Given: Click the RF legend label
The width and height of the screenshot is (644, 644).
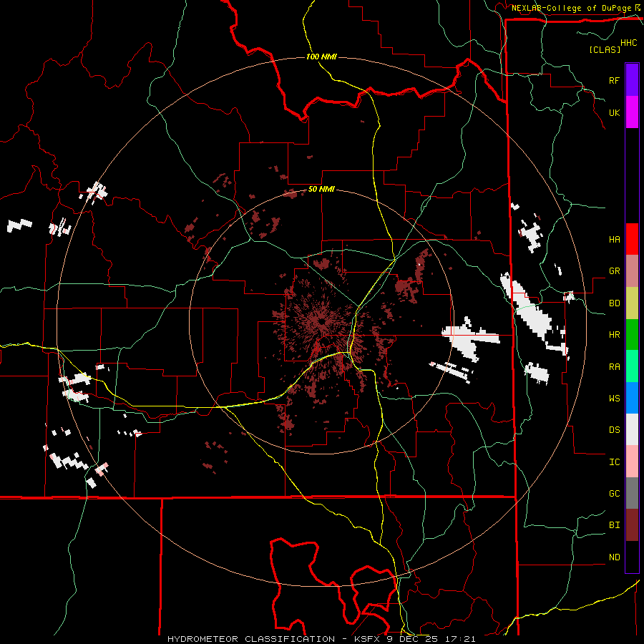Looking at the screenshot, I should pyautogui.click(x=614, y=81).
